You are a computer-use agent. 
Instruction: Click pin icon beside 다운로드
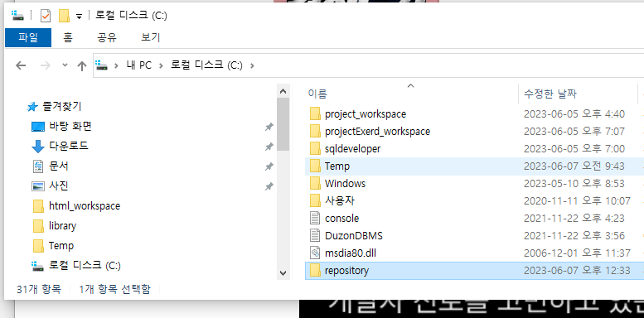coord(269,147)
